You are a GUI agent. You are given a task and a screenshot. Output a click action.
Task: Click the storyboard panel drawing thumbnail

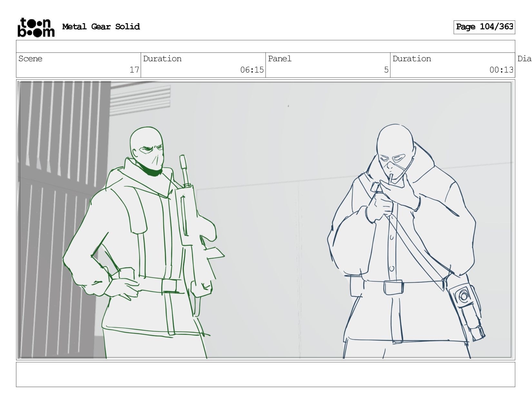coord(265,220)
